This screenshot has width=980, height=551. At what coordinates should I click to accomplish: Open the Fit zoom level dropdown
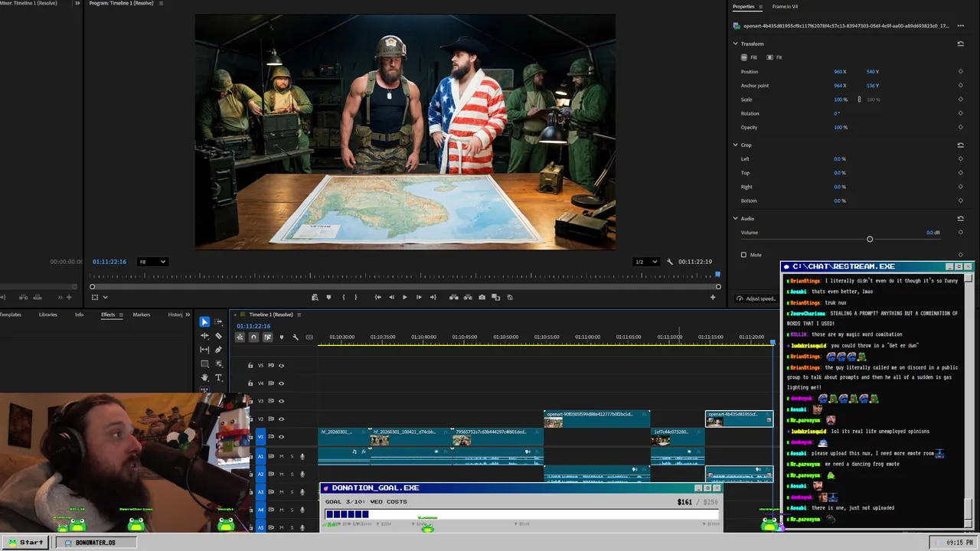pos(152,262)
